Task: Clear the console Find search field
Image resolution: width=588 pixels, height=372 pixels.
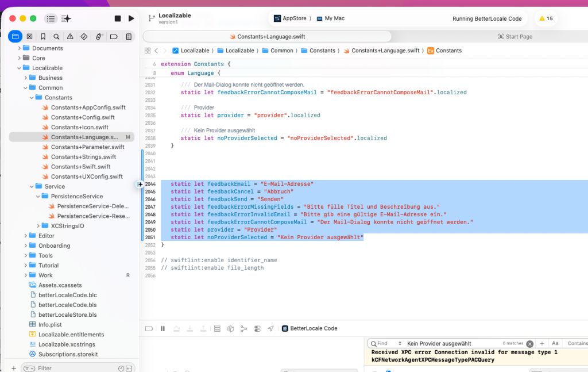Action: (x=529, y=344)
